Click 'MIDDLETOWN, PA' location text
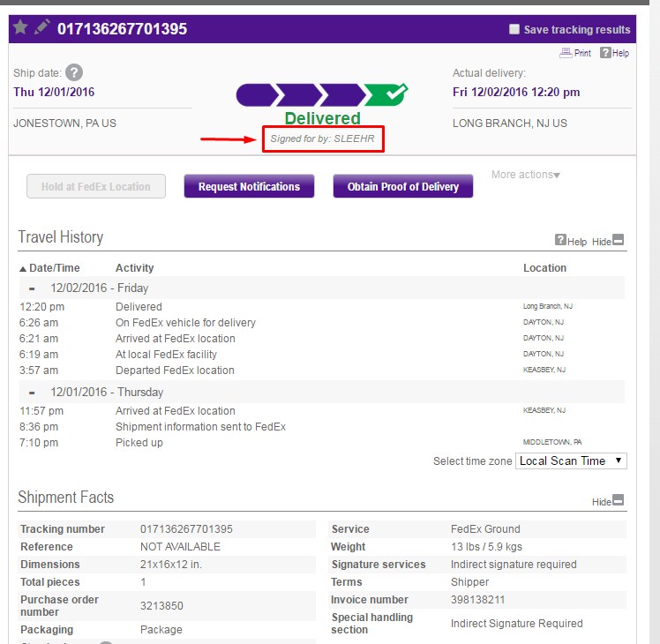 tap(552, 442)
